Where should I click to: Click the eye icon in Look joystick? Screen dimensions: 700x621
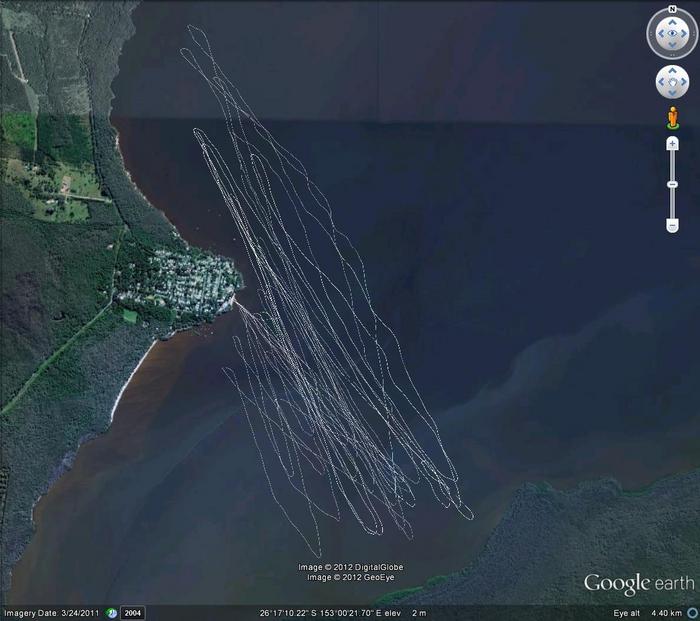point(672,33)
